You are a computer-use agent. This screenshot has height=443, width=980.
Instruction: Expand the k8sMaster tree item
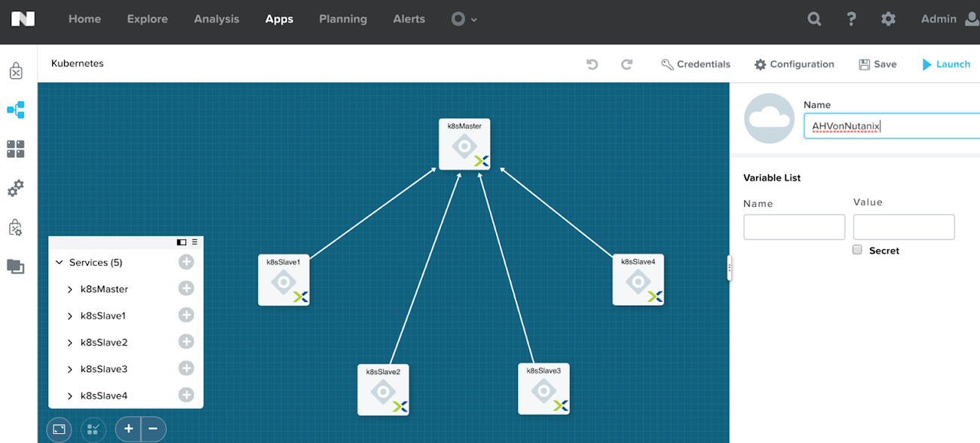[70, 289]
